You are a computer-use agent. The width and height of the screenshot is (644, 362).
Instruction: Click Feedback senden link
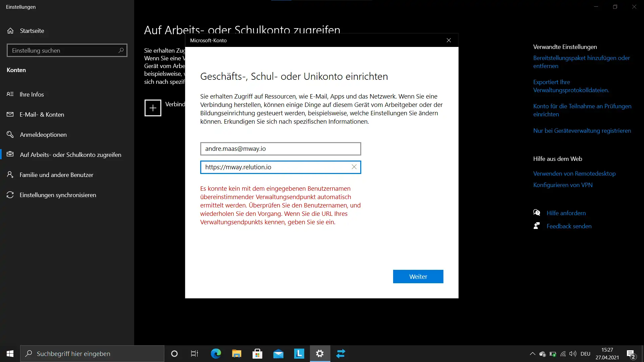click(569, 226)
